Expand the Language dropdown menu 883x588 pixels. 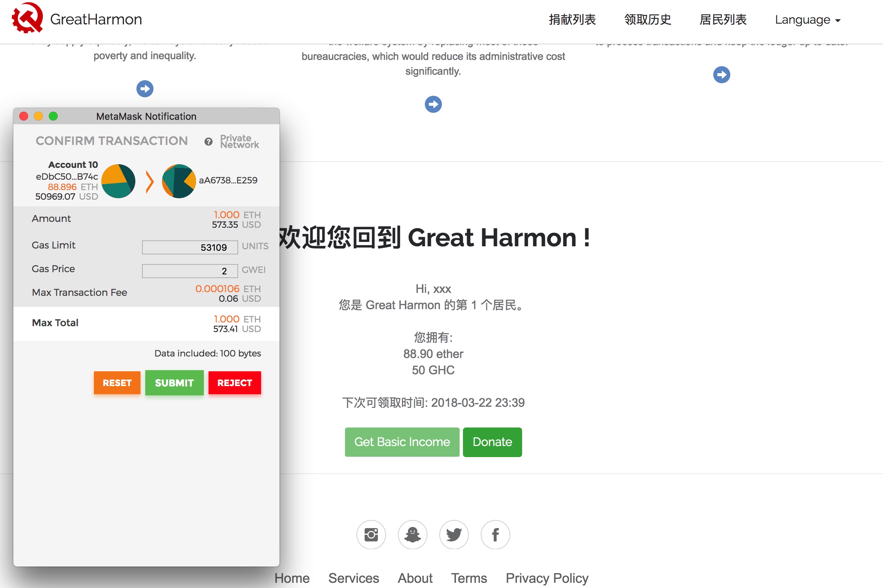point(808,20)
